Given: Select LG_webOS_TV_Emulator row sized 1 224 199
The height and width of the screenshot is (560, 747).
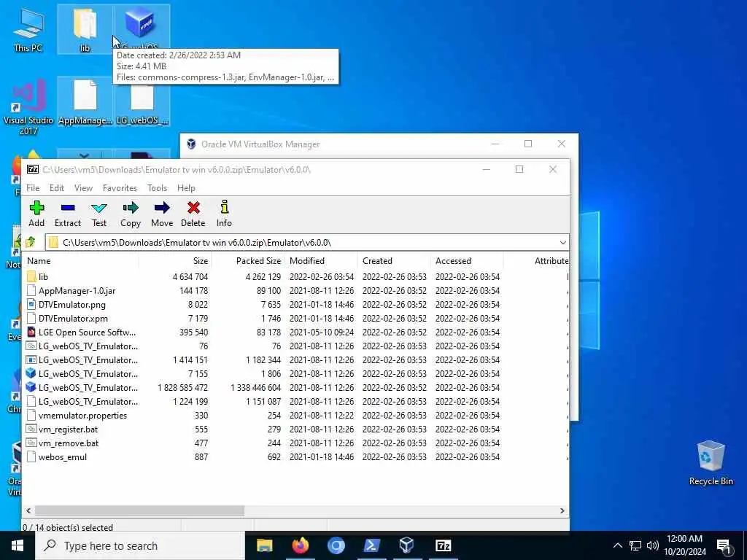Looking at the screenshot, I should coord(295,401).
